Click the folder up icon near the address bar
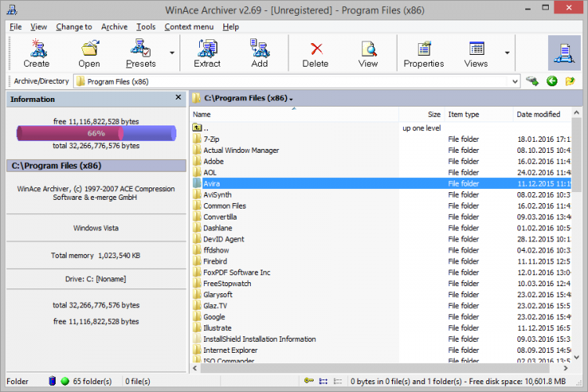The height and width of the screenshot is (392, 588). 571,81
